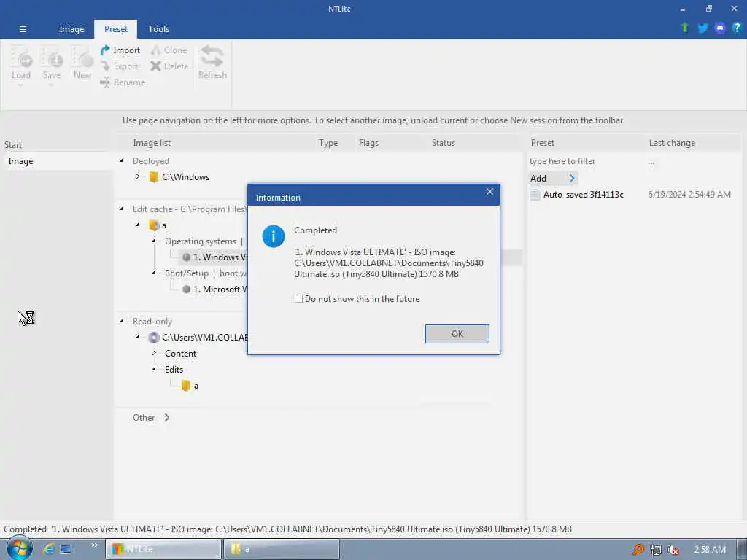Collapse the Deployed group
The height and width of the screenshot is (560, 747).
(122, 161)
